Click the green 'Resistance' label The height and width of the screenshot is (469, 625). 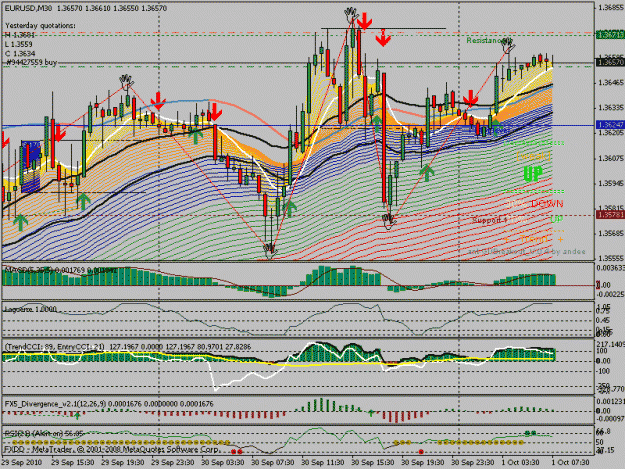483,41
